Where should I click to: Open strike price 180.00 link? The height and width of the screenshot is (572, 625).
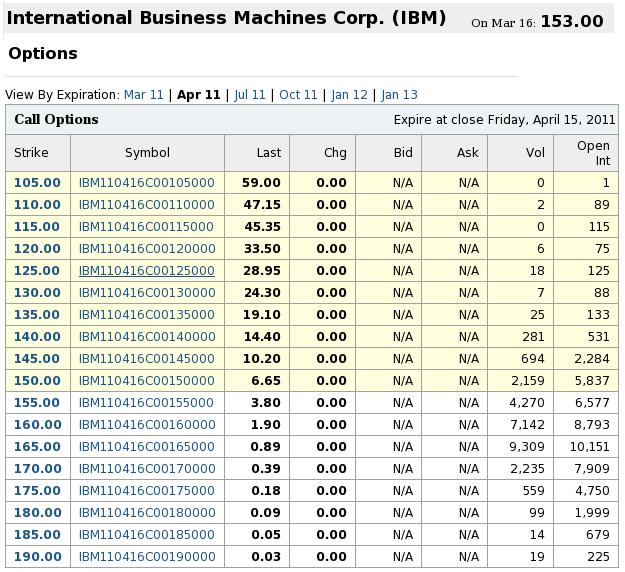[37, 512]
